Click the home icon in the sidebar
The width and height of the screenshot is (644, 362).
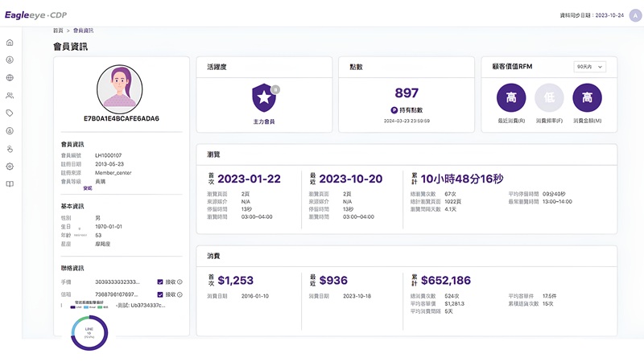(x=10, y=43)
